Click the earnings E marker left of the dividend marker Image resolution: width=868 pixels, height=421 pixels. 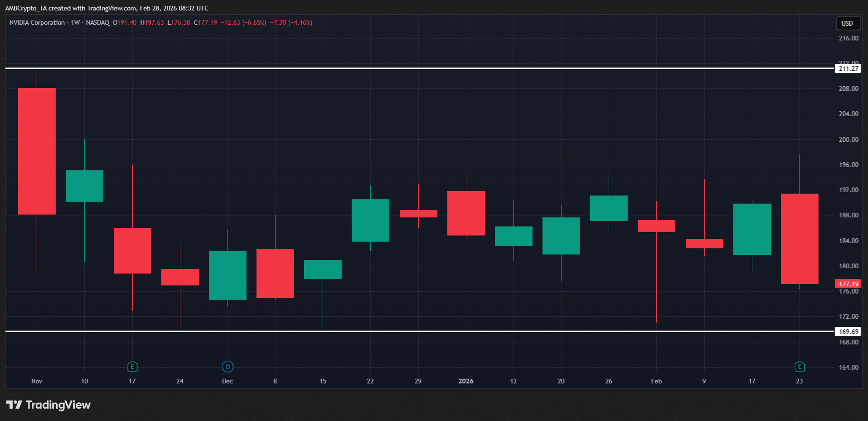coord(132,366)
